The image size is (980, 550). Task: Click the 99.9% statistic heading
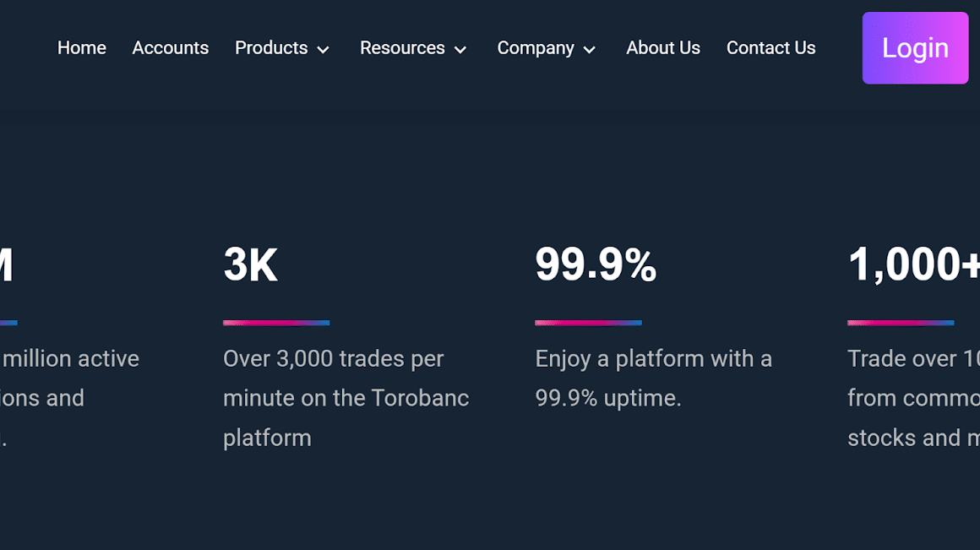click(x=596, y=265)
